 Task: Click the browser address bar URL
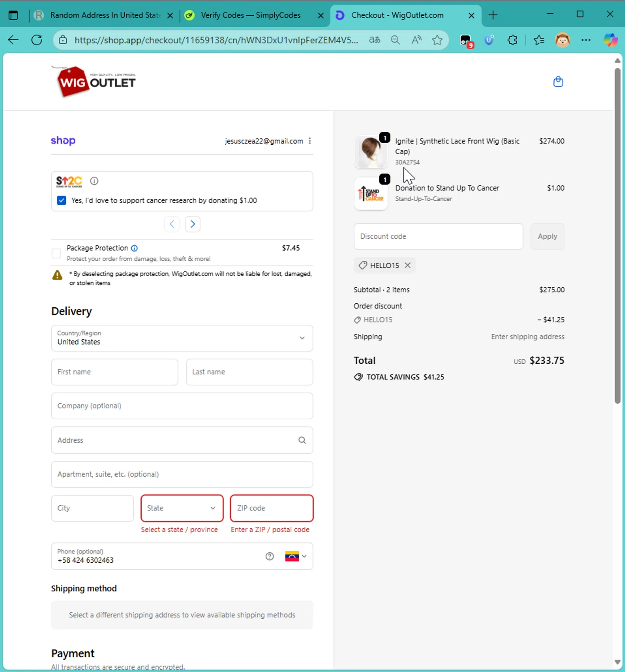point(216,40)
